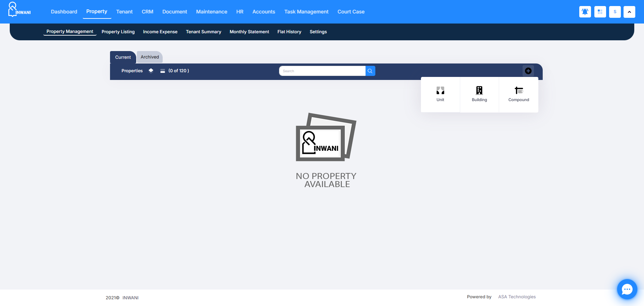
Task: Open the notifications bell
Action: pos(585,12)
